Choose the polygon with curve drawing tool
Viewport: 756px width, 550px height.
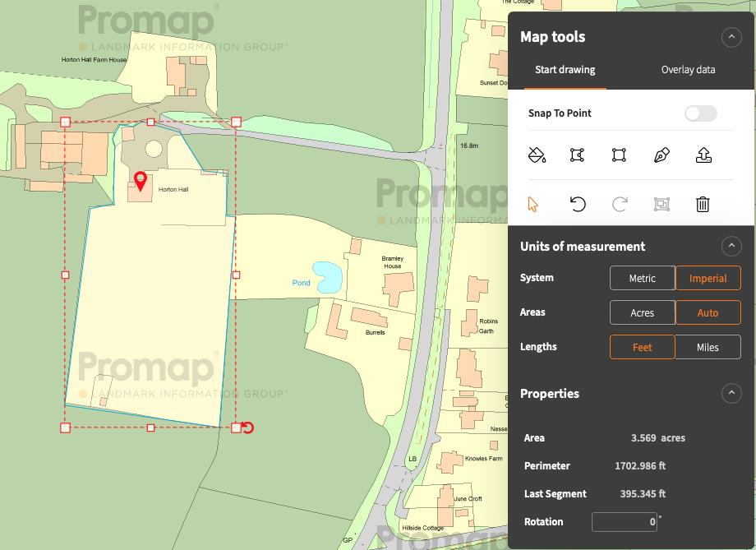pos(578,155)
